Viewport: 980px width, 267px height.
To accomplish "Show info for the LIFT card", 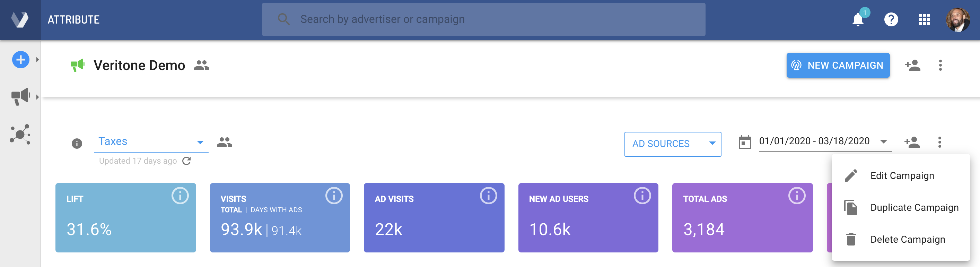I will (x=180, y=196).
